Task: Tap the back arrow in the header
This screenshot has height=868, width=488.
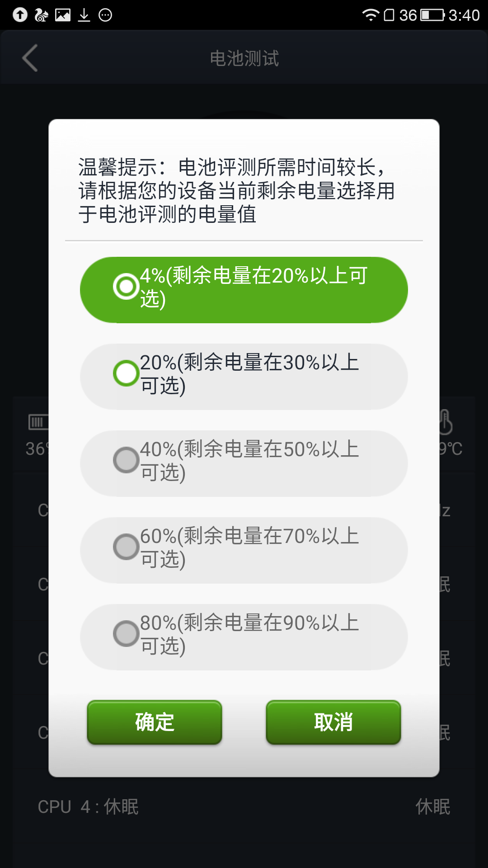Action: click(30, 58)
